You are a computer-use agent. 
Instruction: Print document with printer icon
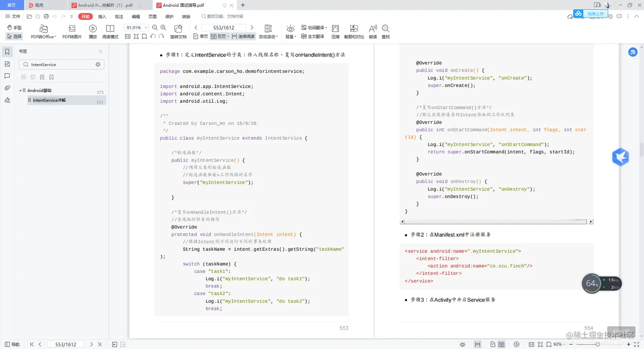point(46,17)
